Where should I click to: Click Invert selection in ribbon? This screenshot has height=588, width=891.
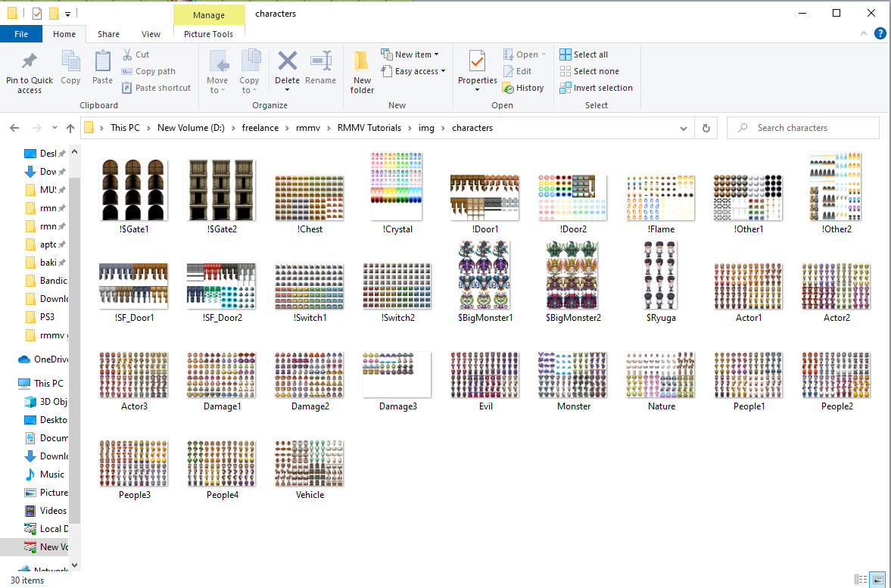(x=596, y=88)
